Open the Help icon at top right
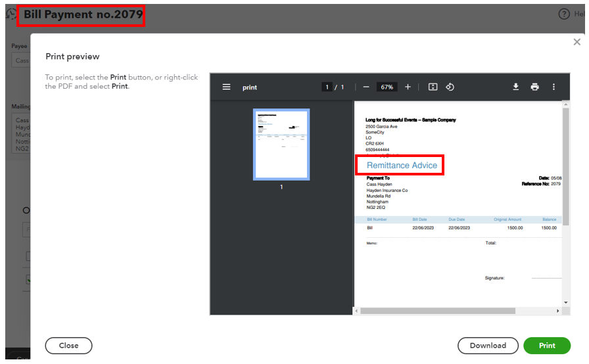This screenshot has width=589, height=364. click(564, 14)
